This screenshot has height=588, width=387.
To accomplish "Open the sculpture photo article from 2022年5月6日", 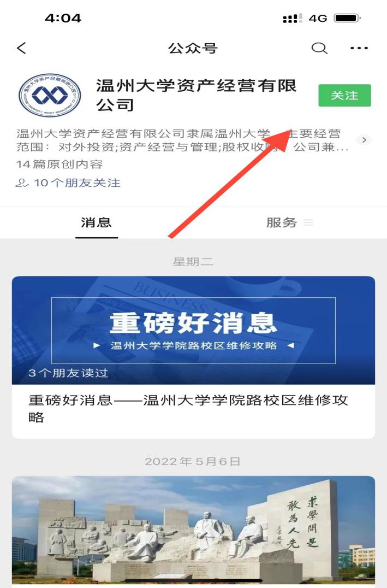I will pyautogui.click(x=193, y=531).
